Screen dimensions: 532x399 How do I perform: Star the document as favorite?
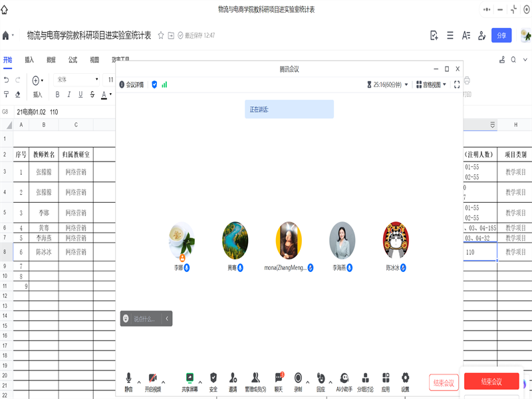coord(161,35)
